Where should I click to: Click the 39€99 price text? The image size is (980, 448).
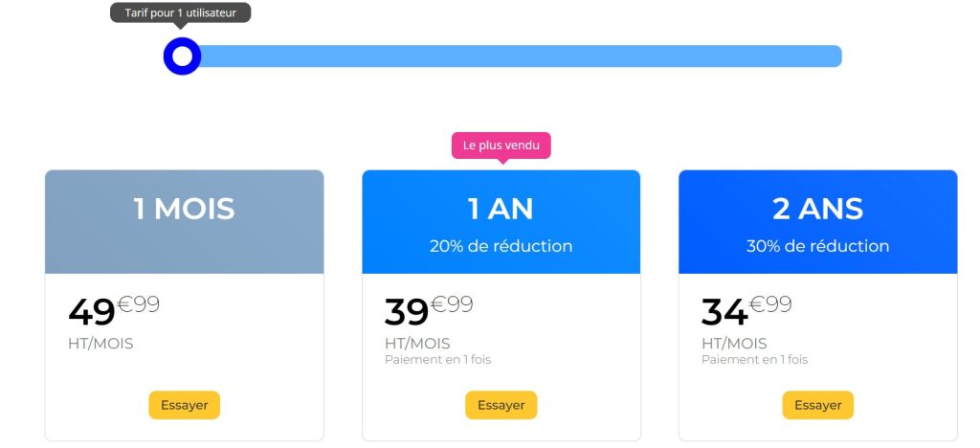point(428,310)
